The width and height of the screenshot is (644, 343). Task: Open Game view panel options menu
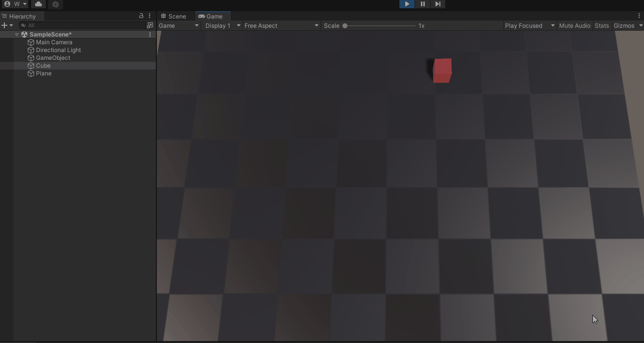639,16
